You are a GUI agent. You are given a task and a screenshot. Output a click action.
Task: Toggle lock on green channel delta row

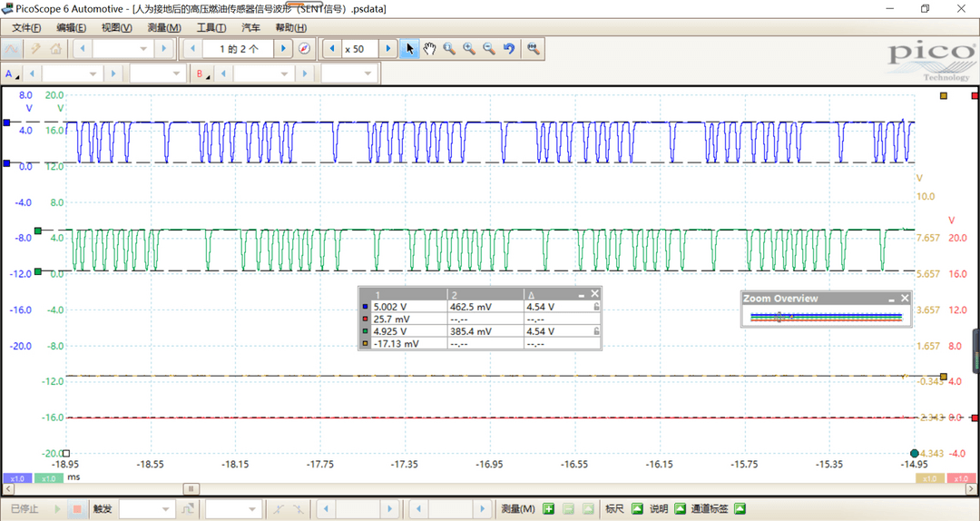pos(596,331)
